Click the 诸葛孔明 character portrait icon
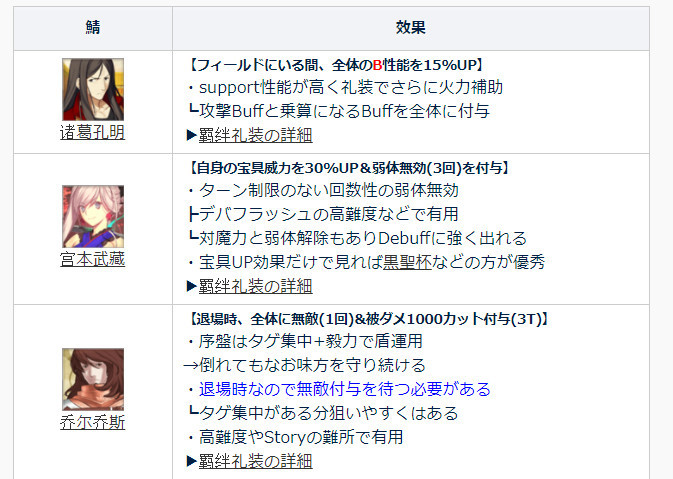Screen dimensions: 673x479 point(93,89)
